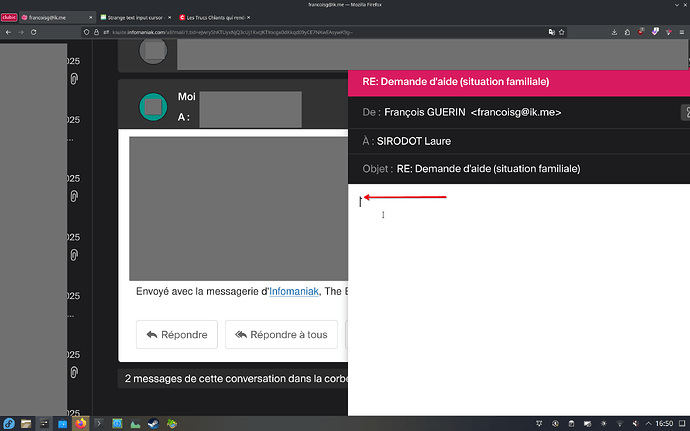
Task: Click the Firefox address bar
Action: (300, 33)
